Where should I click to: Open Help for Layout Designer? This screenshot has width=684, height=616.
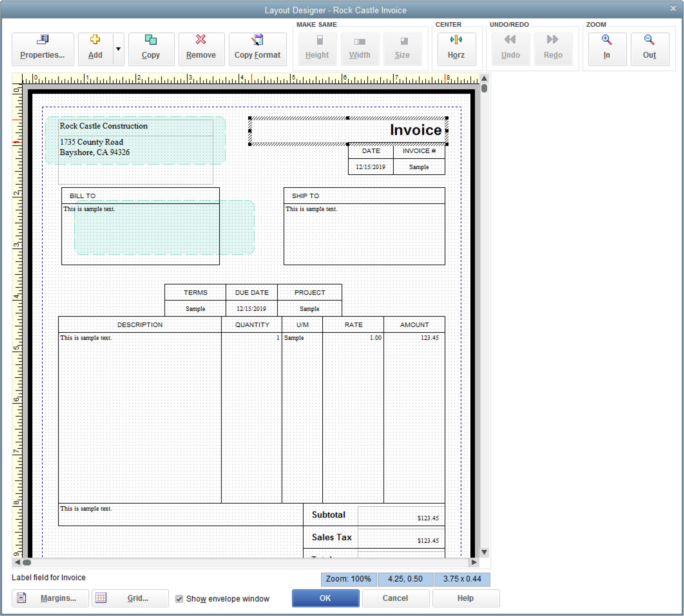coord(466,598)
